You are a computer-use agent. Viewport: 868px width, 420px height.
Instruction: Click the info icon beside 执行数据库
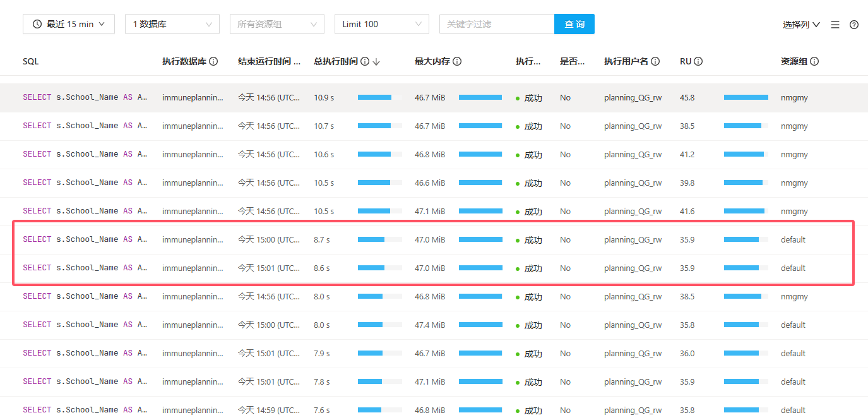click(213, 62)
